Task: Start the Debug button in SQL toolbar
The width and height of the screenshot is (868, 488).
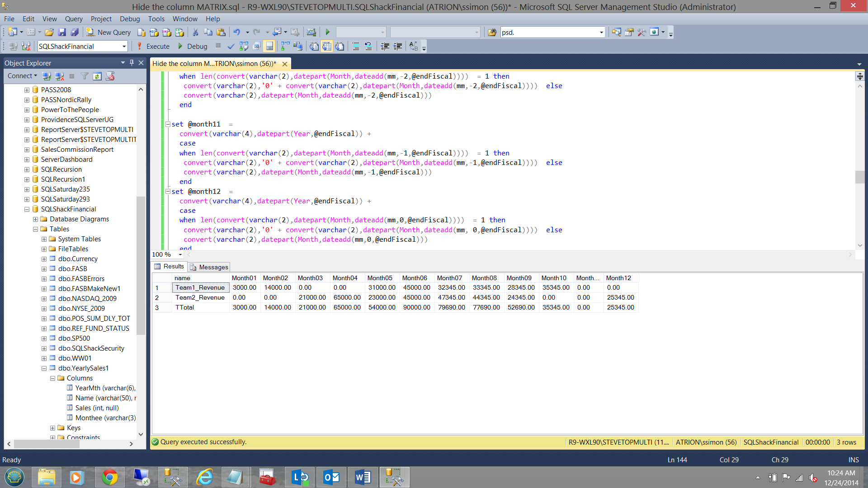Action: [193, 46]
